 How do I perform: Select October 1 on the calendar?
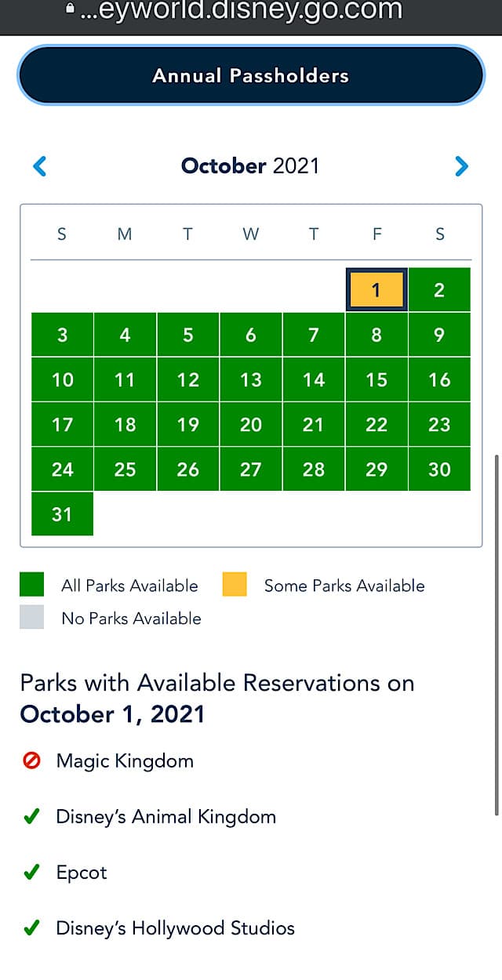(376, 290)
